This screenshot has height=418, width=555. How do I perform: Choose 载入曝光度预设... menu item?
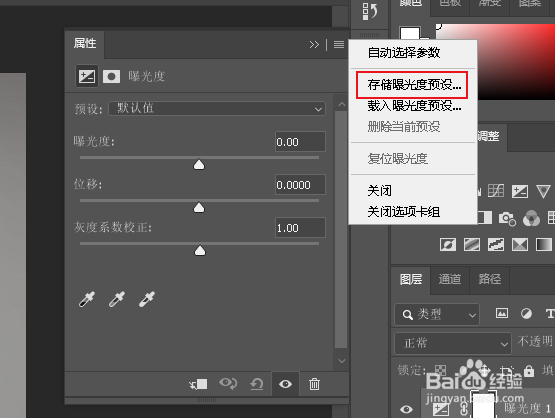coord(414,105)
